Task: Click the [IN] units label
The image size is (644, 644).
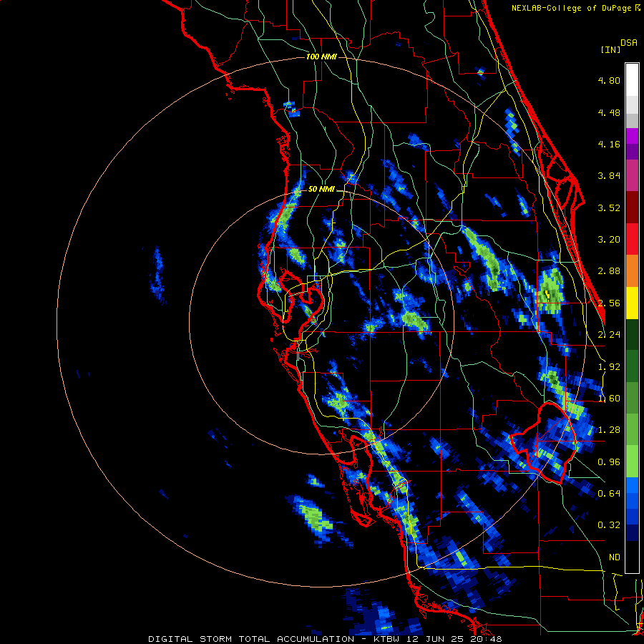Action: [610, 49]
